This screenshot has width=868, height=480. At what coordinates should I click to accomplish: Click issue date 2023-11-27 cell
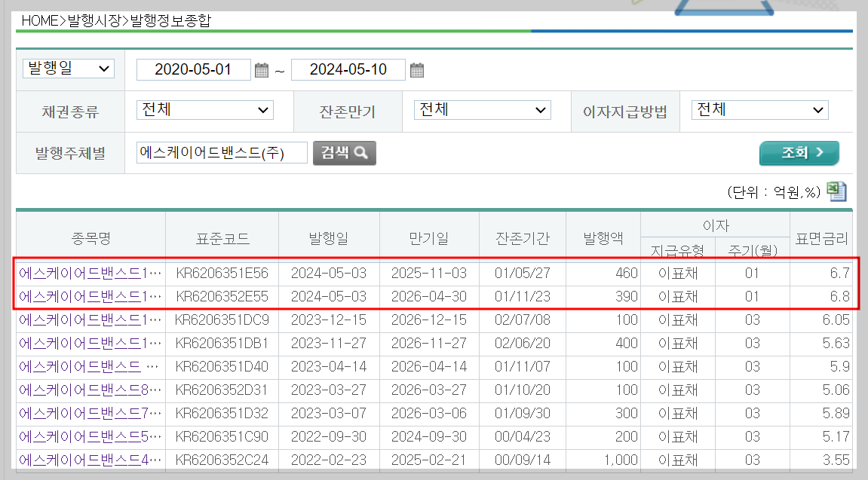tap(329, 344)
